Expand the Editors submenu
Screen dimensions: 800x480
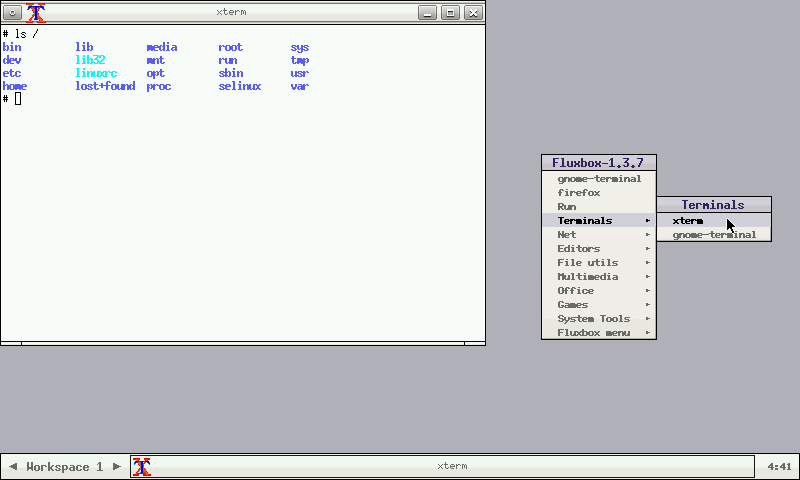[599, 248]
